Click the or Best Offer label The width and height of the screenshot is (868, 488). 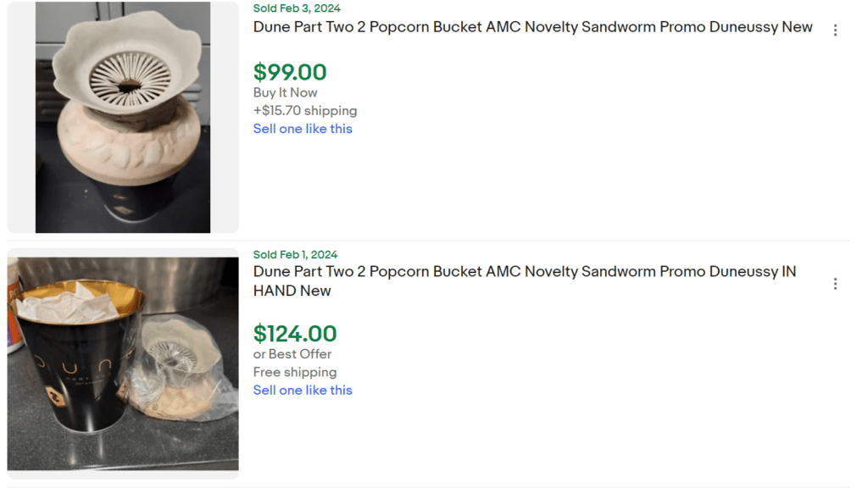(292, 353)
